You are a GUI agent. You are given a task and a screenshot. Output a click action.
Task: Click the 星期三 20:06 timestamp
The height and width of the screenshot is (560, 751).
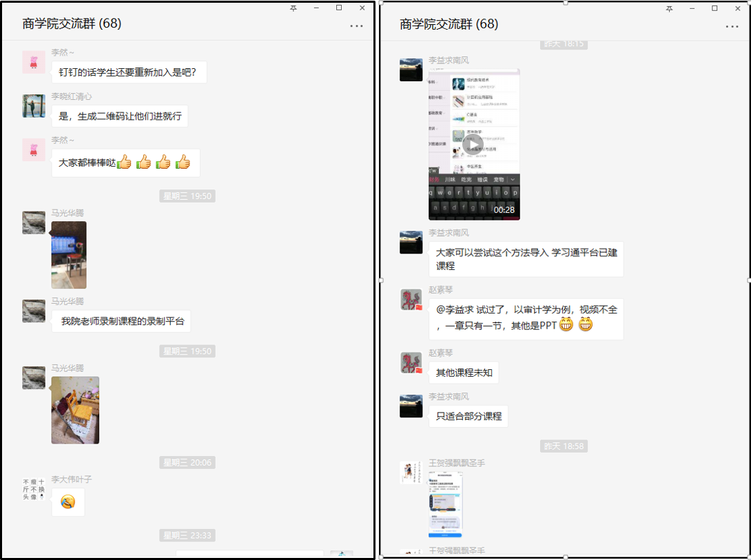click(x=187, y=462)
